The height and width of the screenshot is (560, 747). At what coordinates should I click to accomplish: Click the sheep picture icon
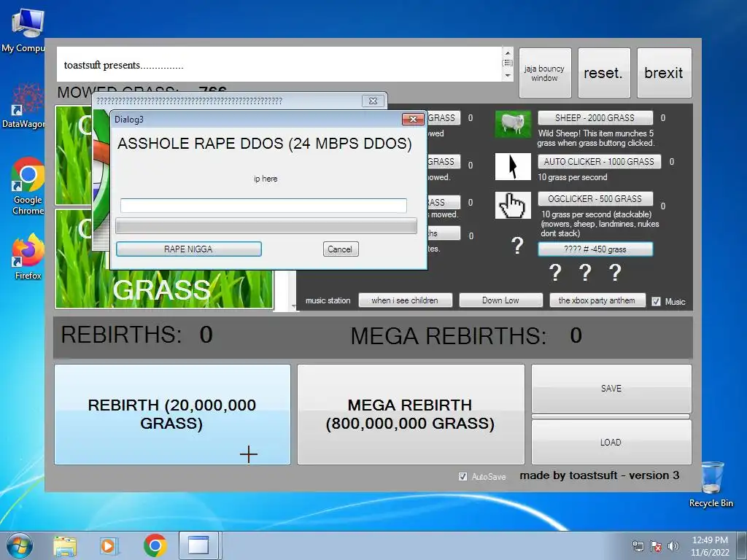coord(513,124)
